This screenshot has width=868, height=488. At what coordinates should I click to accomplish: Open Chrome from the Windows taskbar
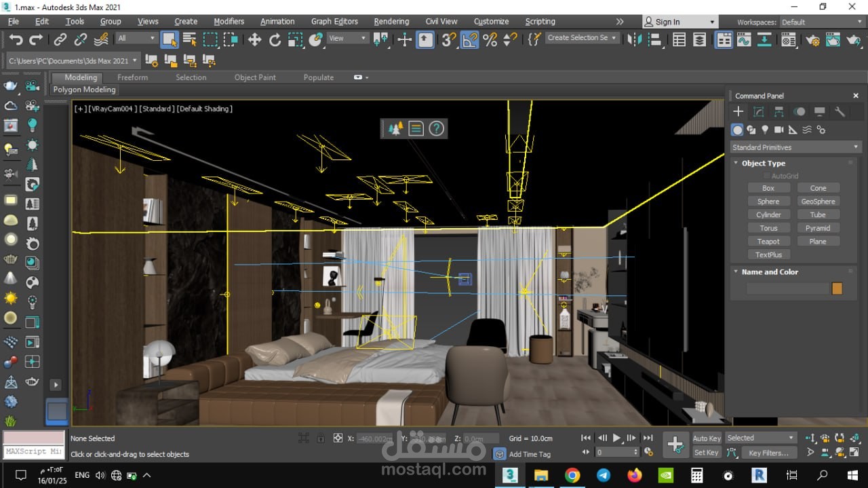[572, 475]
